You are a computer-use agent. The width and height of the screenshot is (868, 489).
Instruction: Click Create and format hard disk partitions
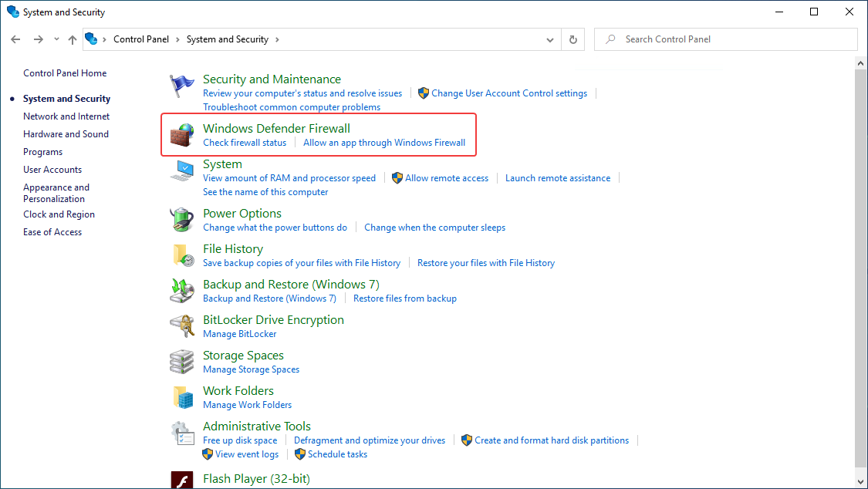[552, 440]
